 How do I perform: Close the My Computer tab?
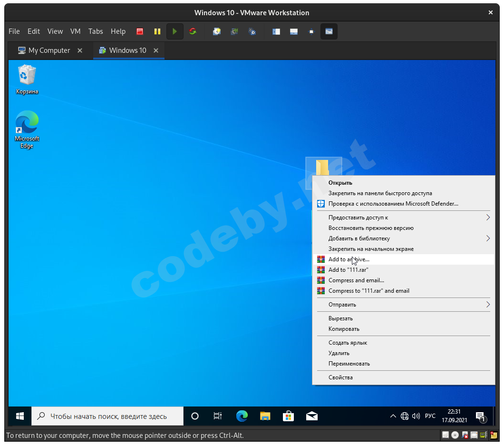pos(80,50)
